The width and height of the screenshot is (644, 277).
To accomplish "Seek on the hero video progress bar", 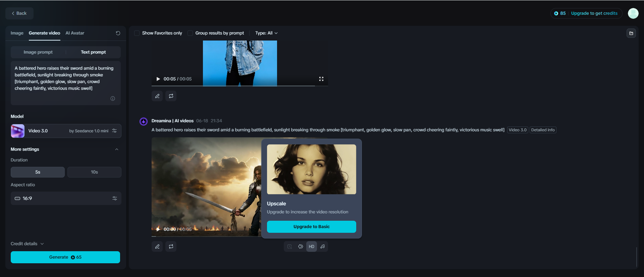I will point(206,236).
